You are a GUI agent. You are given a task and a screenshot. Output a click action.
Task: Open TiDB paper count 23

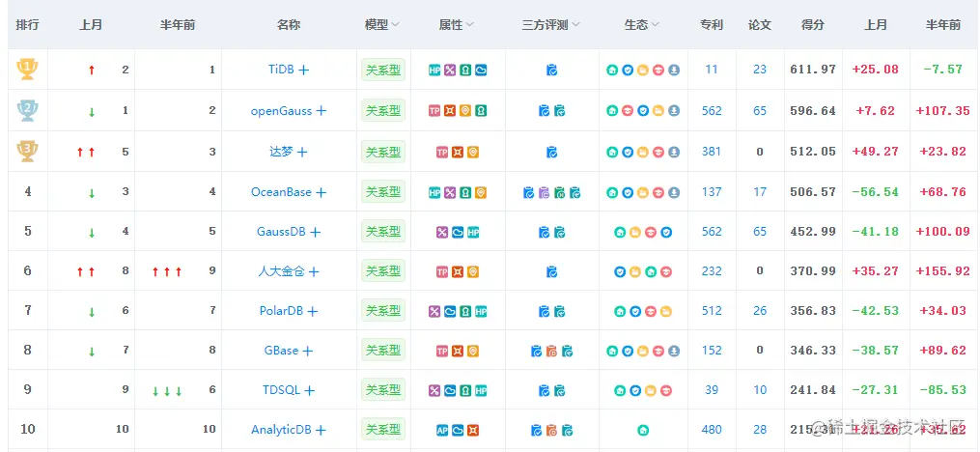pos(760,70)
